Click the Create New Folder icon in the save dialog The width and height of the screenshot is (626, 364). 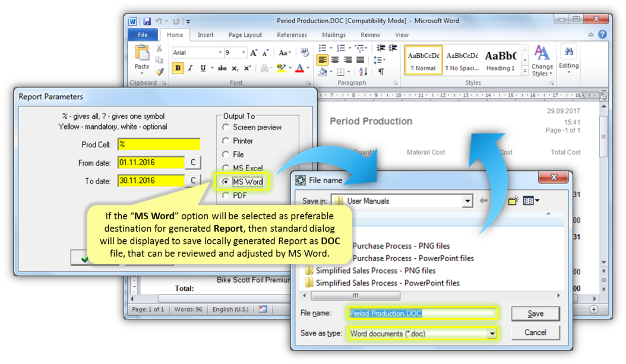(x=513, y=200)
